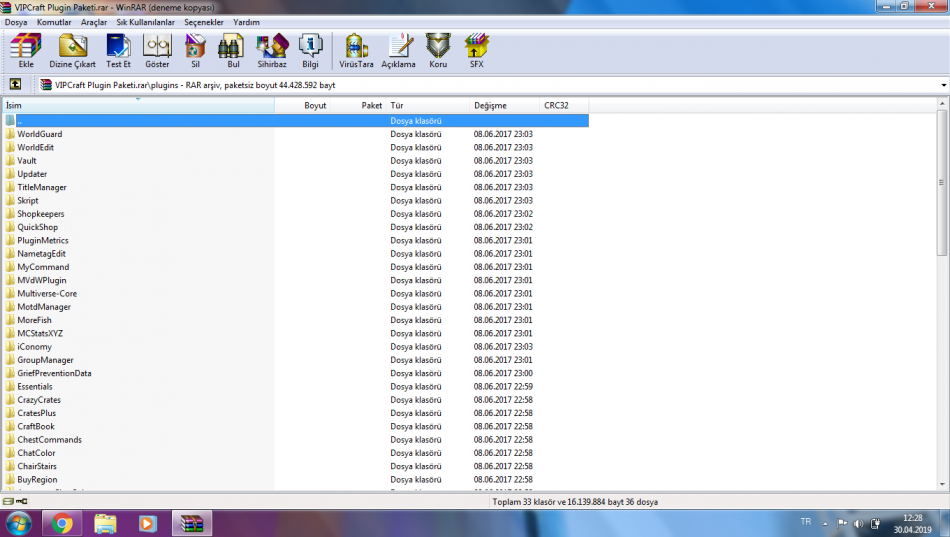
Task: Show hidden tray icons arrow
Action: 825,523
